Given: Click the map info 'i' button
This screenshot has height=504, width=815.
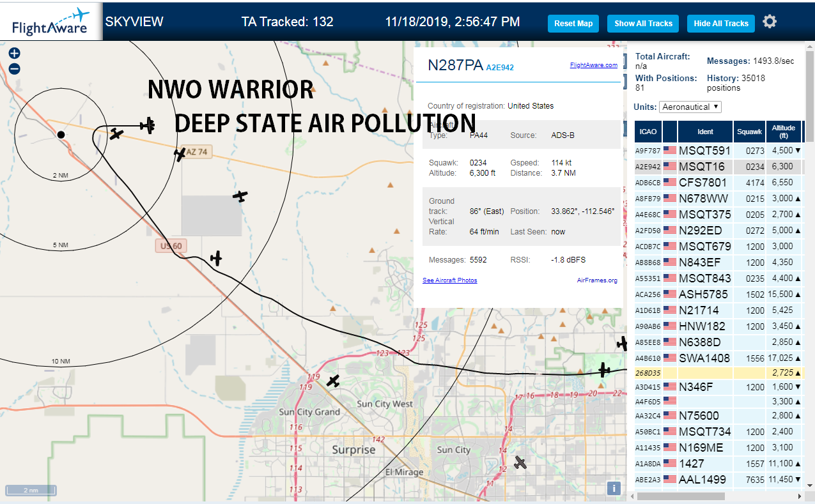Looking at the screenshot, I should coord(614,489).
